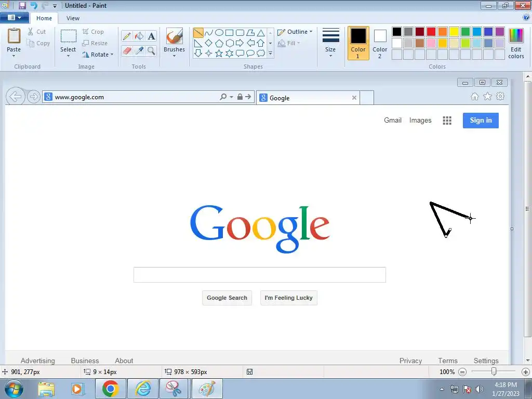Image resolution: width=532 pixels, height=399 pixels.
Task: Click the Images link on the canvas
Action: click(420, 120)
